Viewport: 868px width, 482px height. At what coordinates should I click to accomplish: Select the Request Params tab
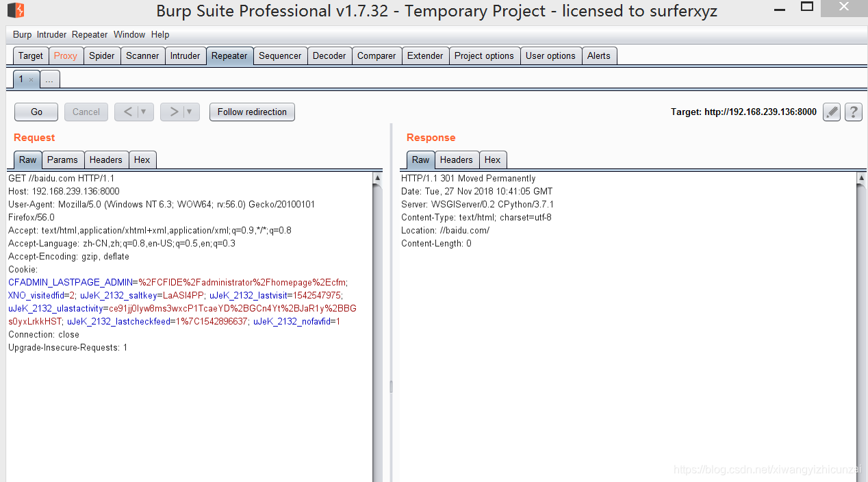pos(63,160)
